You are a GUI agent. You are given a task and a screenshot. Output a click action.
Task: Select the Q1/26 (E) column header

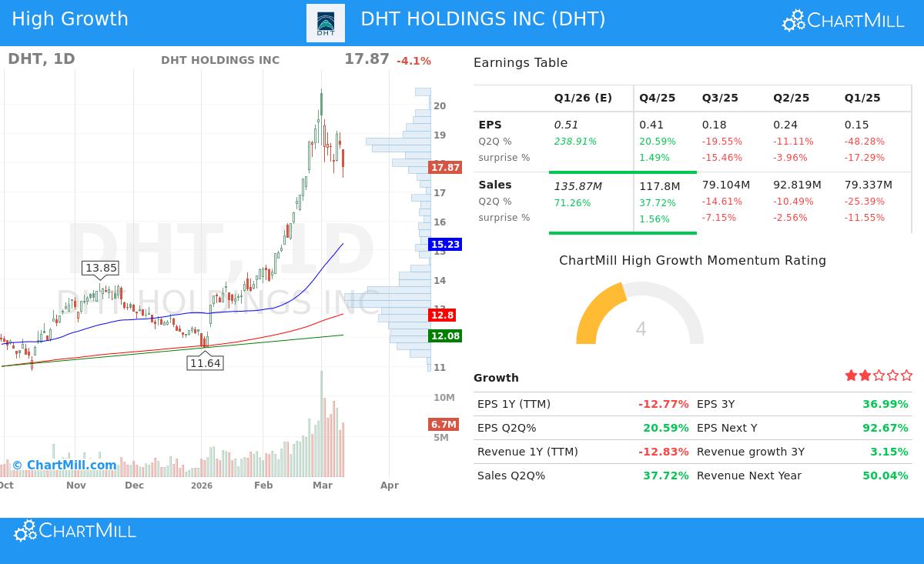click(583, 98)
